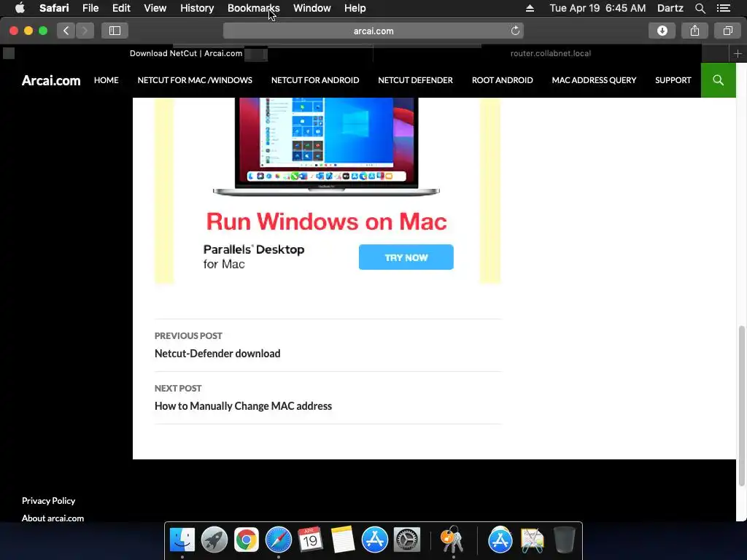Viewport: 747px width, 560px height.
Task: Click the arcai.com address bar
Action: 373,31
